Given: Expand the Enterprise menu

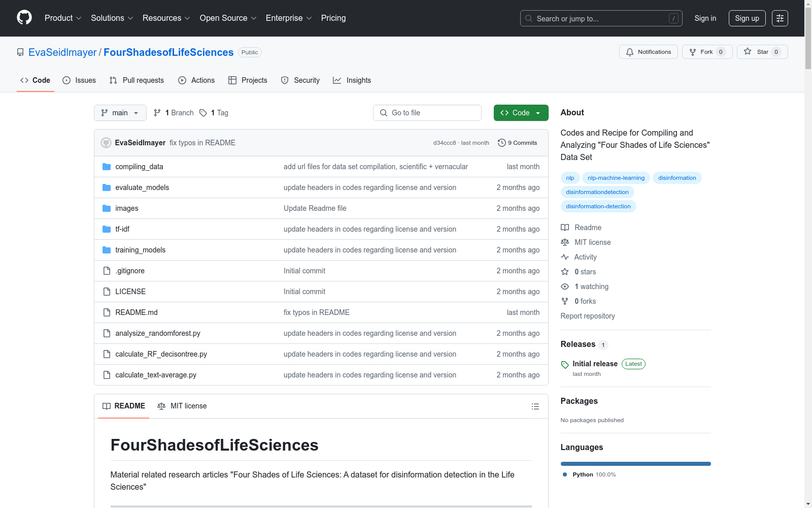Looking at the screenshot, I should pos(289,18).
